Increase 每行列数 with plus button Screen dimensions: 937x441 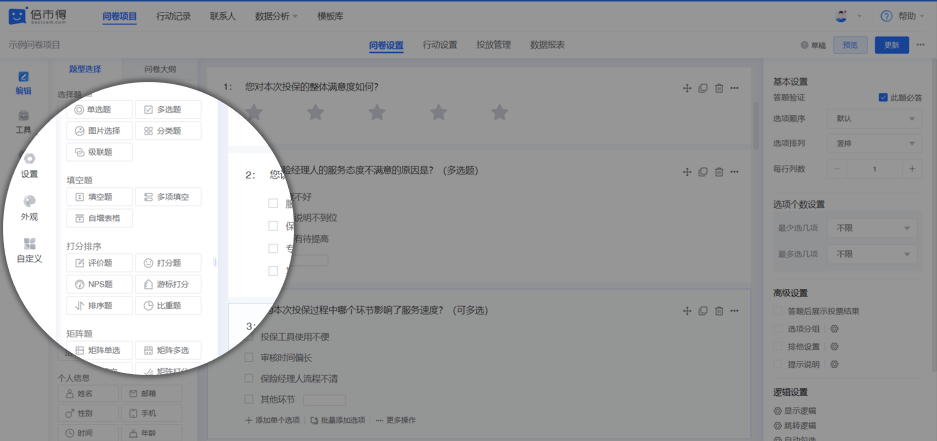[911, 169]
